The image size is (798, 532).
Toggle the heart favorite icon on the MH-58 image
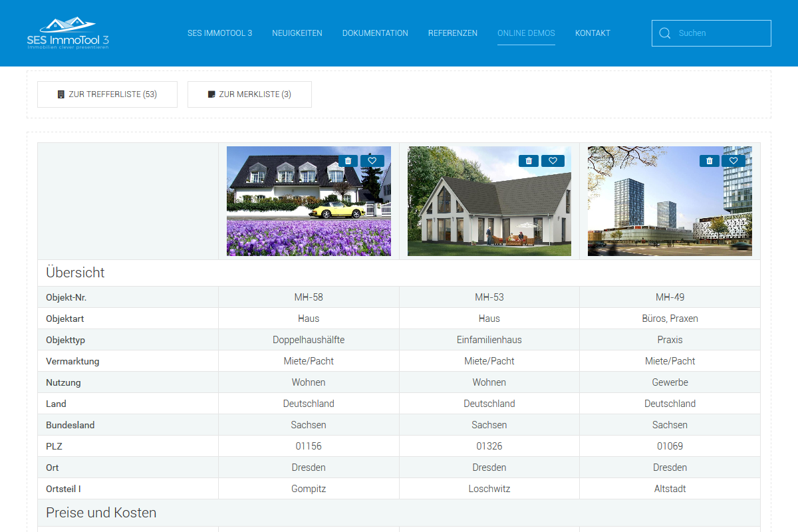tap(372, 161)
